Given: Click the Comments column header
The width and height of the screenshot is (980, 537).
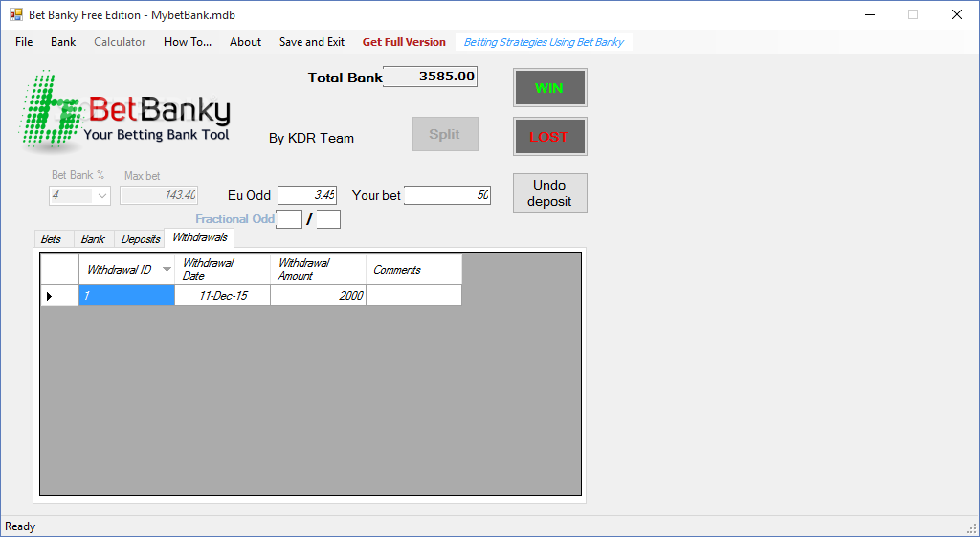Looking at the screenshot, I should (413, 269).
